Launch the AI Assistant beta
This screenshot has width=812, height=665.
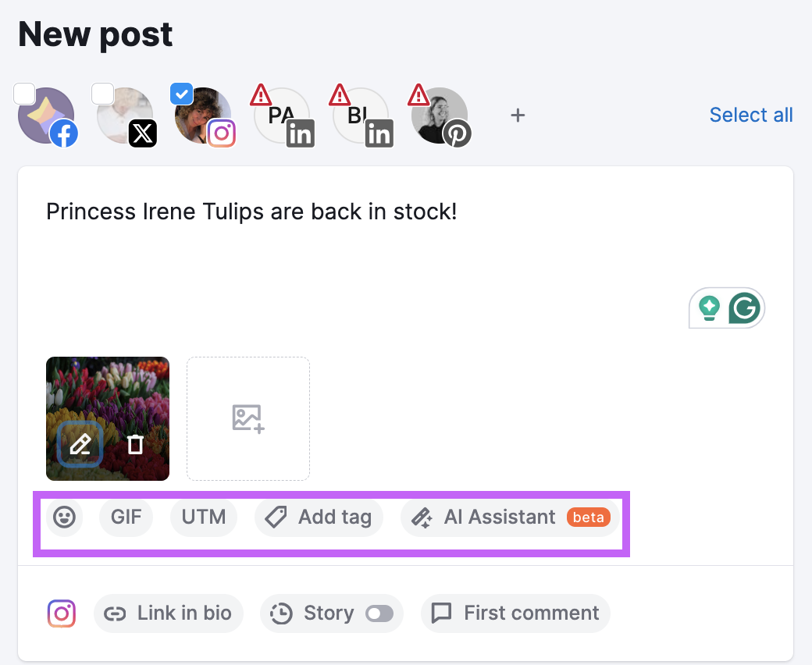click(510, 517)
